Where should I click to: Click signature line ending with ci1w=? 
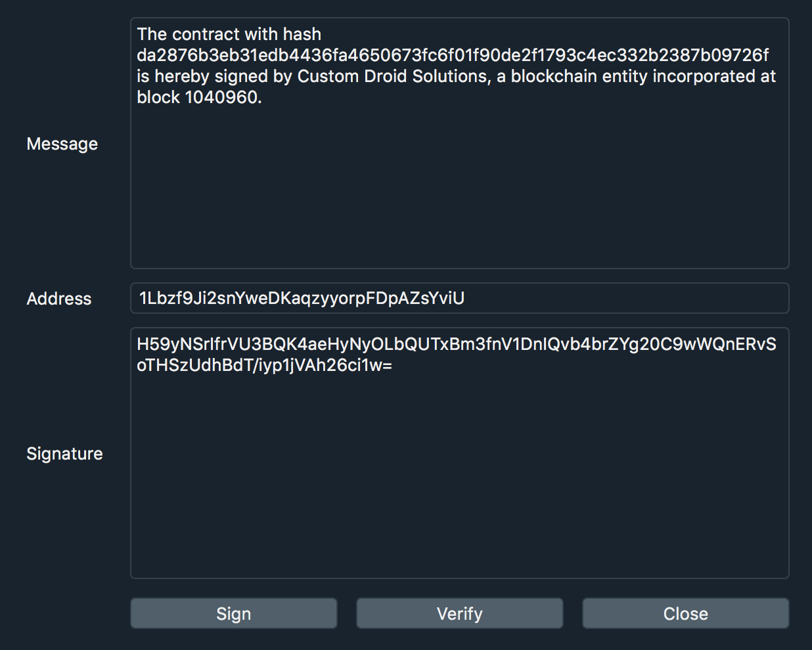(264, 365)
